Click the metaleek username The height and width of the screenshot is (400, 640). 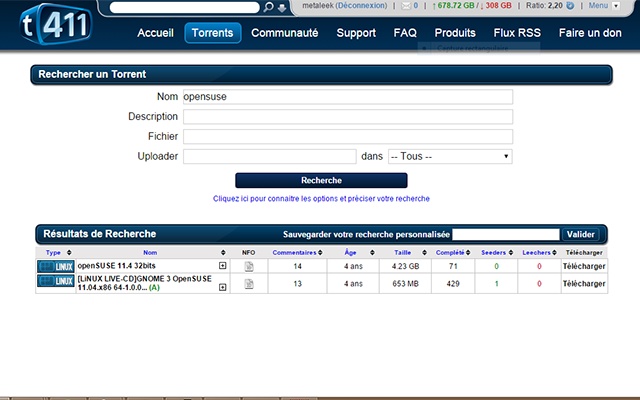(x=318, y=6)
